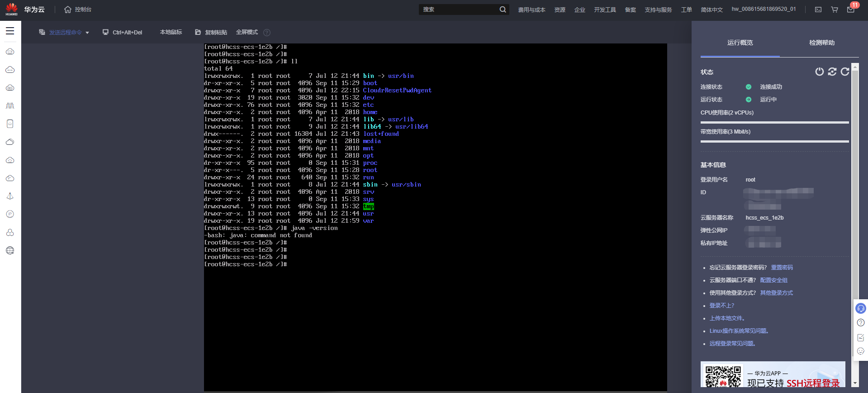Open the hw_008615681869520_01 account menu

click(x=764, y=9)
